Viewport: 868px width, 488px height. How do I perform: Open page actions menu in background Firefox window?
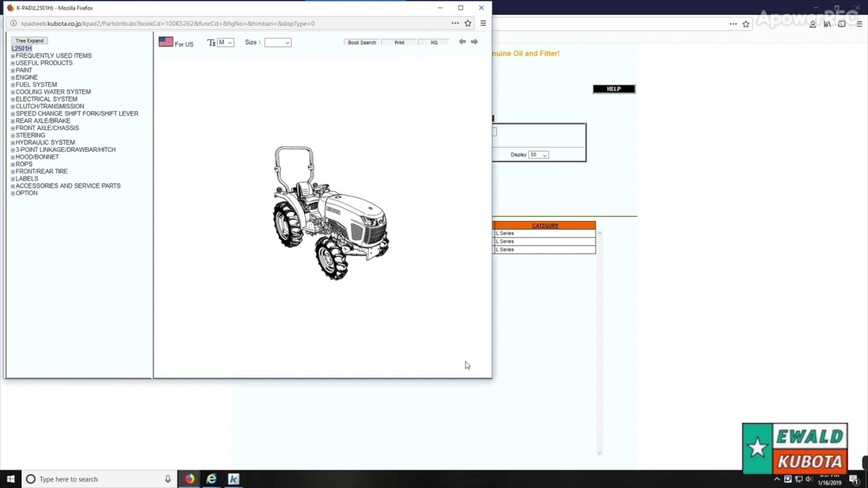[x=733, y=24]
